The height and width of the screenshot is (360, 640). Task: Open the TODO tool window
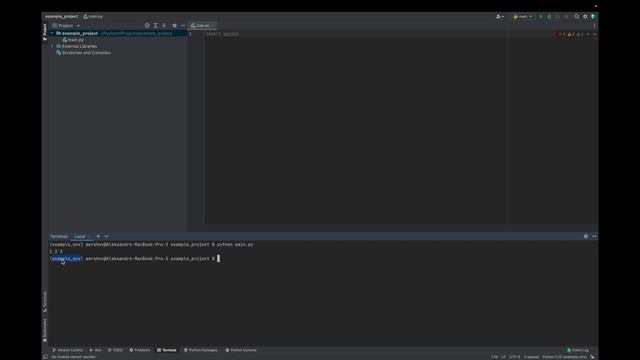point(115,350)
